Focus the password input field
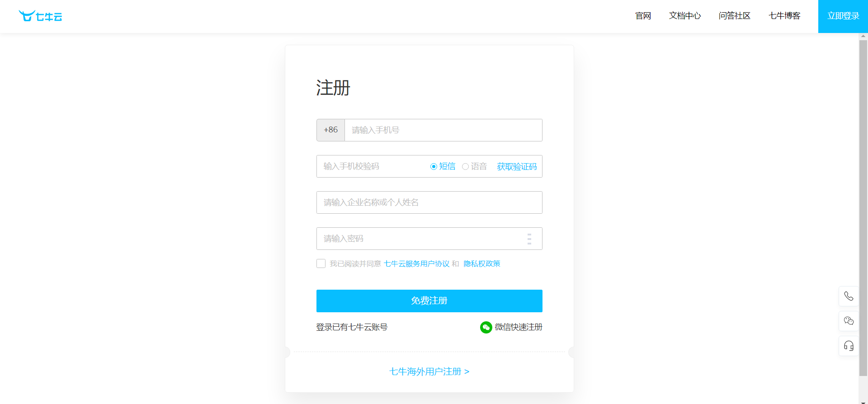 [429, 239]
